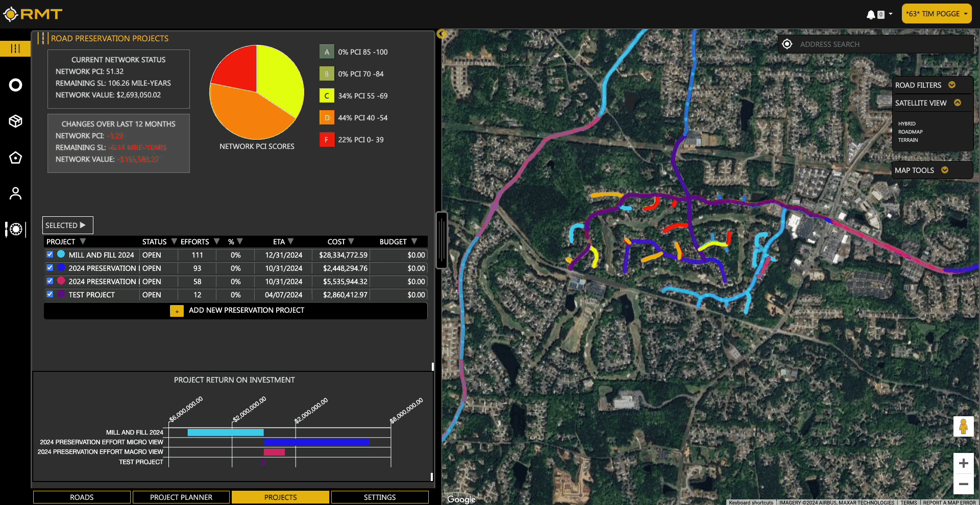
Task: Expand the ROAD FILTERS panel
Action: (x=951, y=85)
